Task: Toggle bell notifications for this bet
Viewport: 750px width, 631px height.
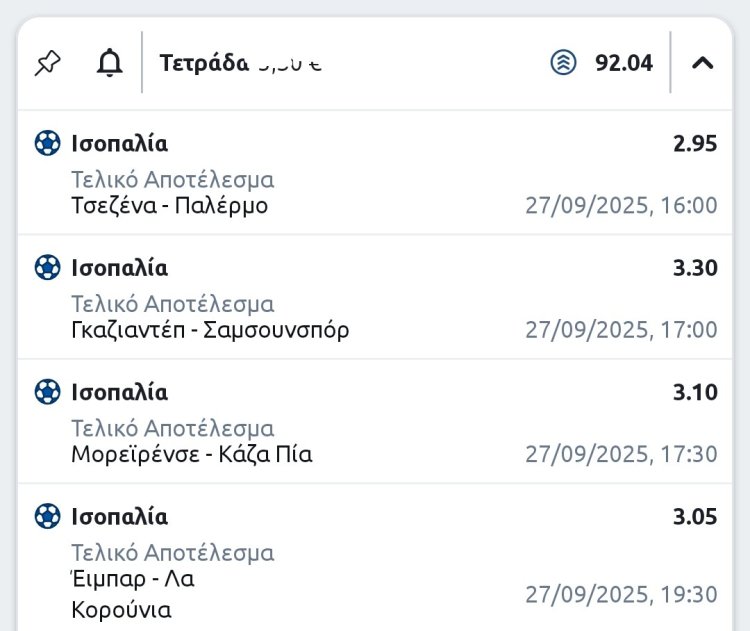Action: (x=109, y=63)
